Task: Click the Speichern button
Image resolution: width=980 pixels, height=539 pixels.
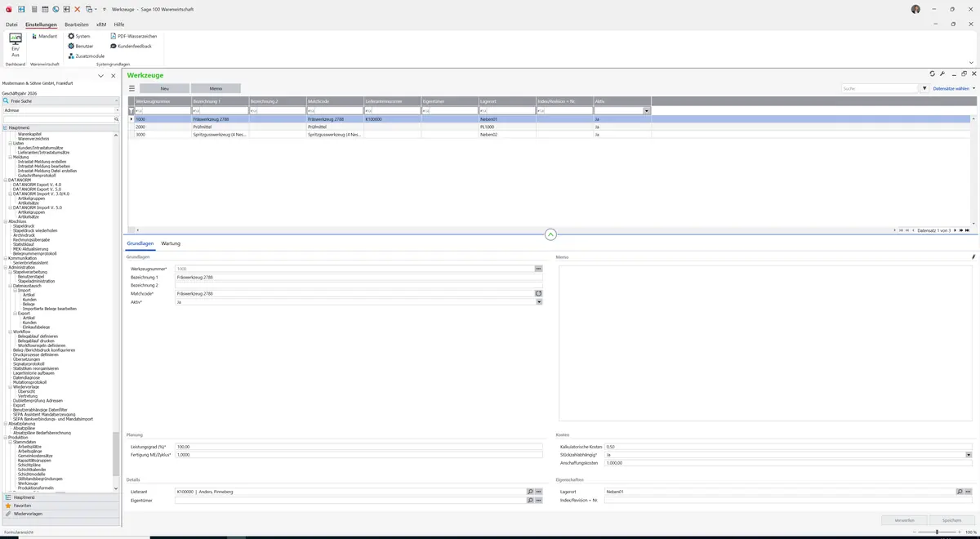Action: coord(951,519)
